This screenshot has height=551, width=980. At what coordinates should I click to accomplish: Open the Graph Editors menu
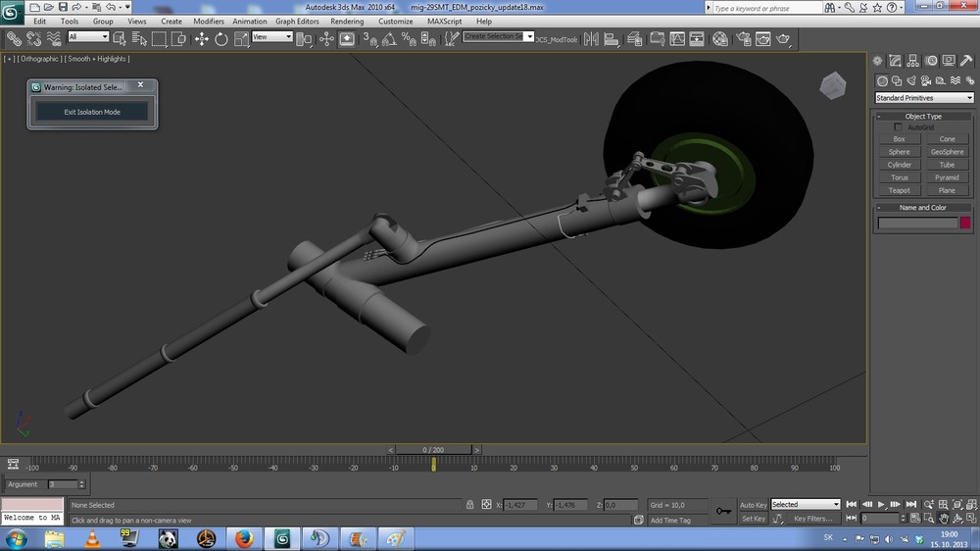pos(298,22)
